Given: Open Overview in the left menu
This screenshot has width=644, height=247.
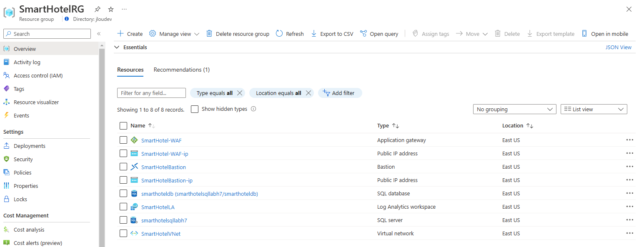Looking at the screenshot, I should [x=50, y=49].
